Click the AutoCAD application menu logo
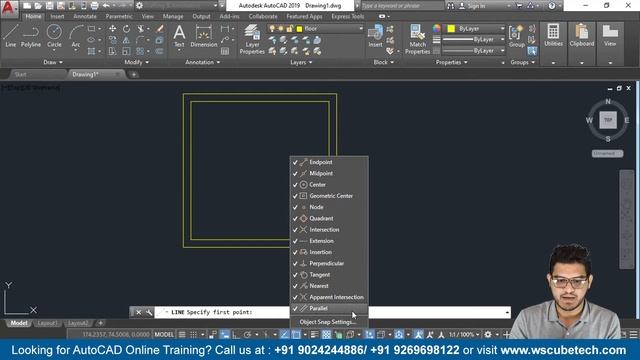 [x=8, y=7]
